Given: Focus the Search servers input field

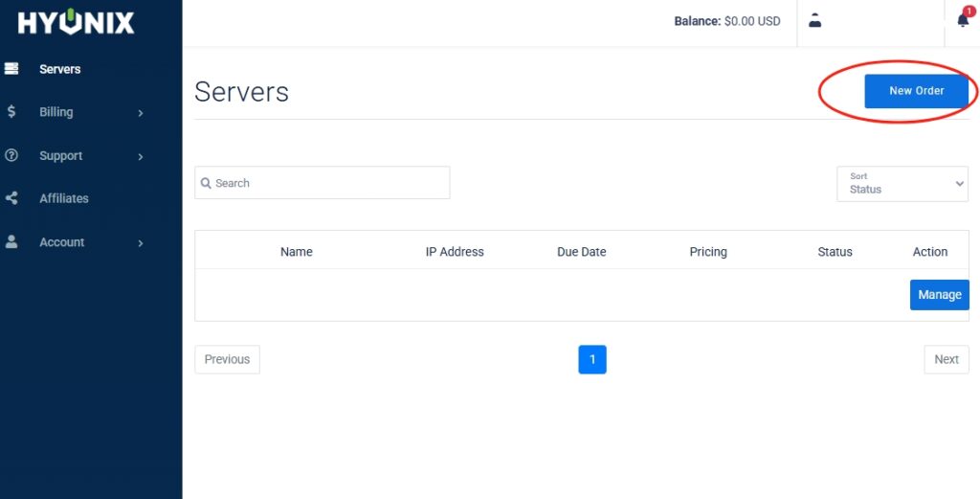Looking at the screenshot, I should point(325,183).
